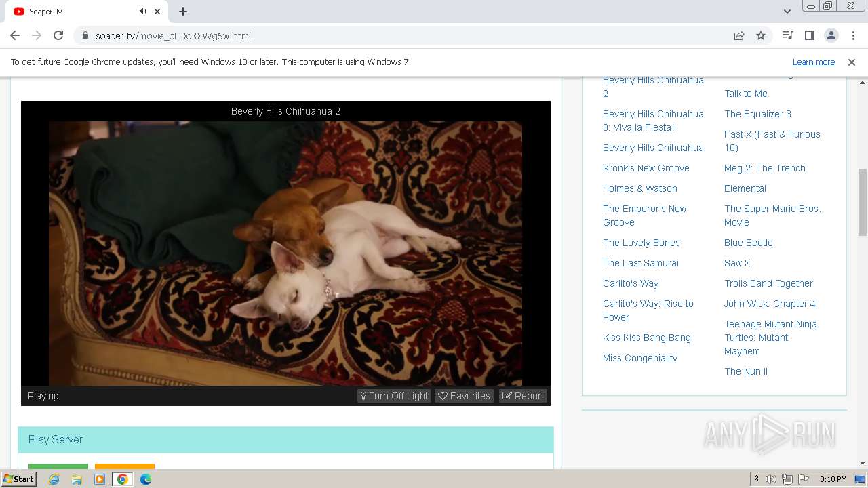Open Holmes & Watson link

click(x=640, y=188)
